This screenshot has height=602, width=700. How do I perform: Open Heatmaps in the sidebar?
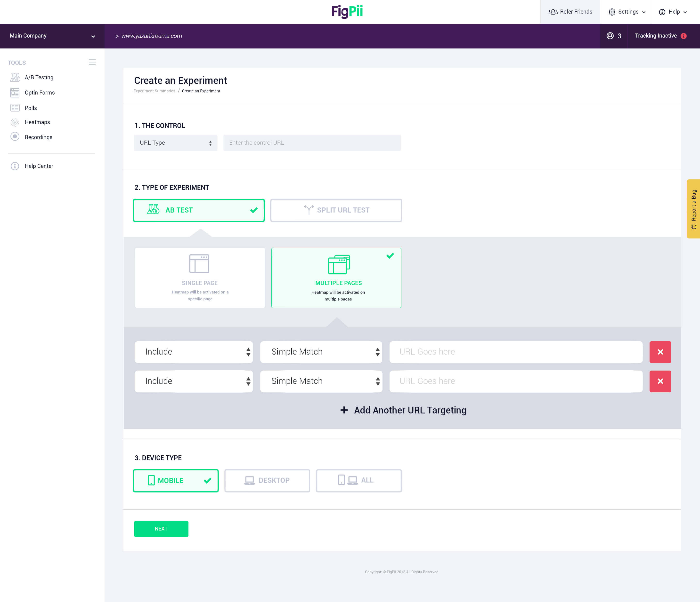point(37,122)
